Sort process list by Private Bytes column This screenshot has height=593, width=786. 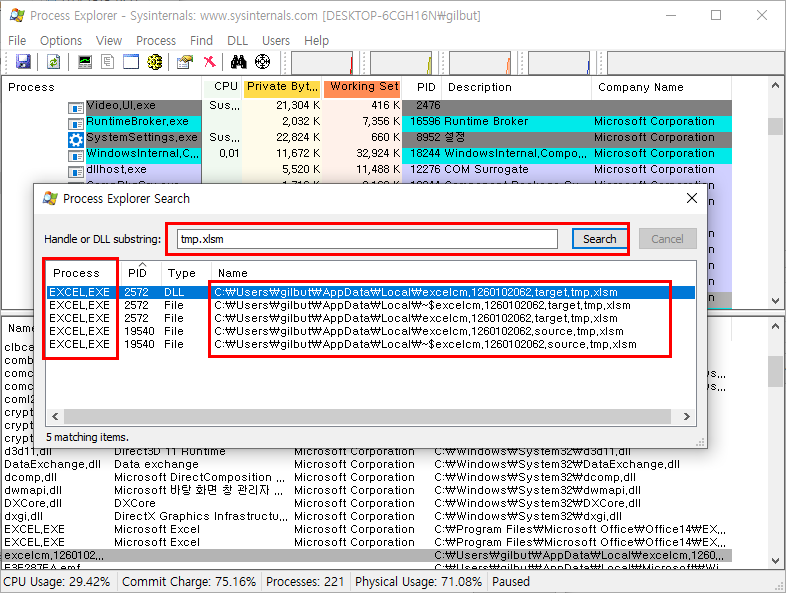tap(282, 87)
